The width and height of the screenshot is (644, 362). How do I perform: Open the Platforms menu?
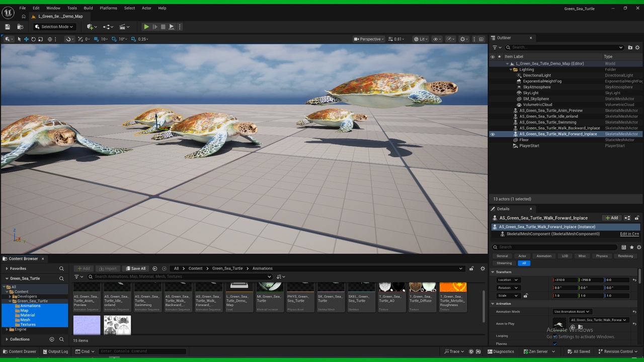pos(108,8)
